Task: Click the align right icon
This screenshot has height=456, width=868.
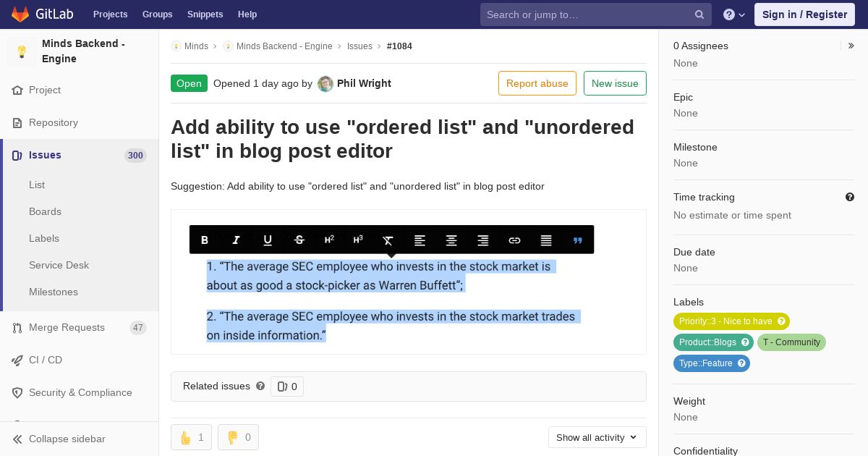Action: 483,240
